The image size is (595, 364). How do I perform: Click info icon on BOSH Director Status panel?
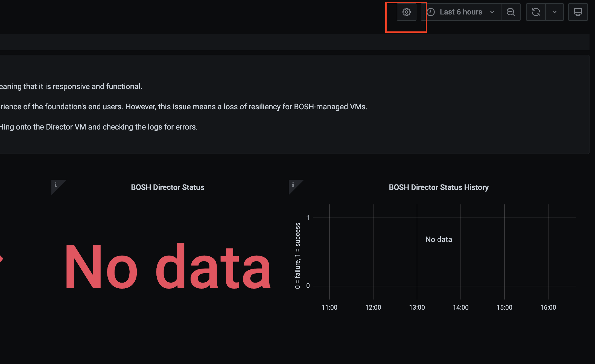click(x=56, y=185)
